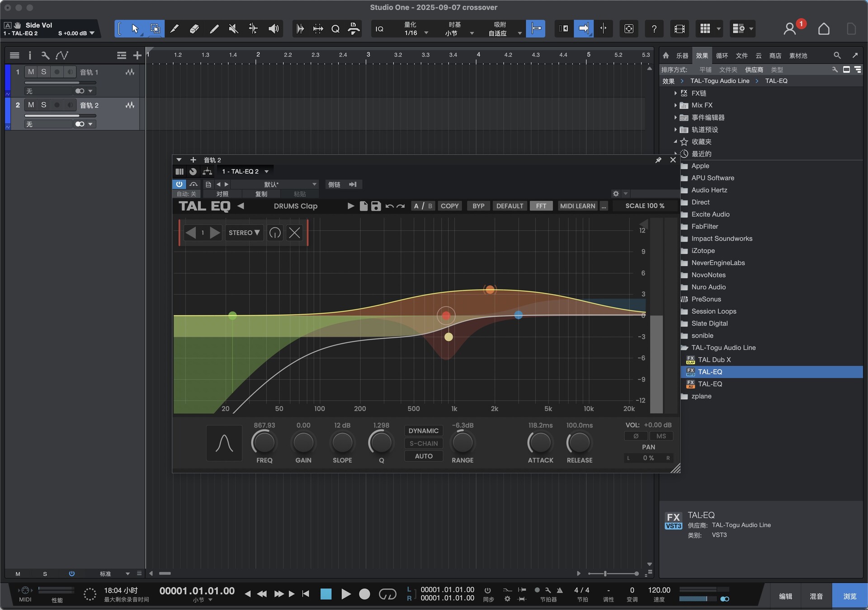The width and height of the screenshot is (868, 610).
Task: Select the Listen speaker tool
Action: click(x=274, y=29)
